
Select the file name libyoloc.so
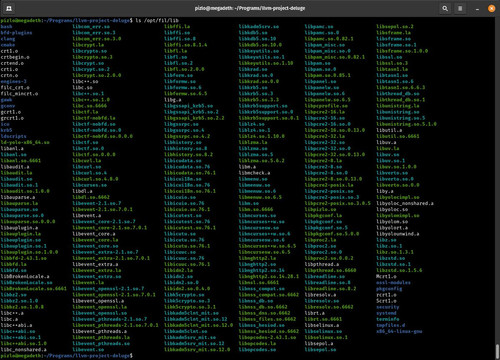[x=392, y=209]
